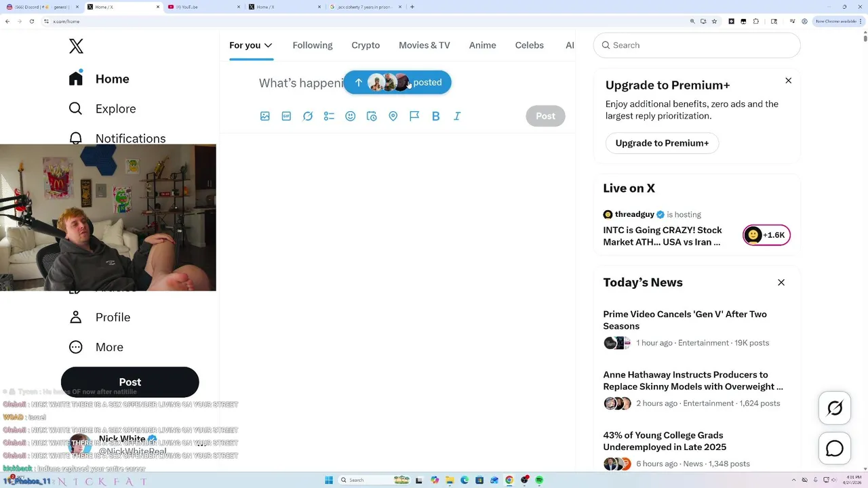Tag a location on the post
Viewport: 868px width, 488px height.
[x=393, y=116]
